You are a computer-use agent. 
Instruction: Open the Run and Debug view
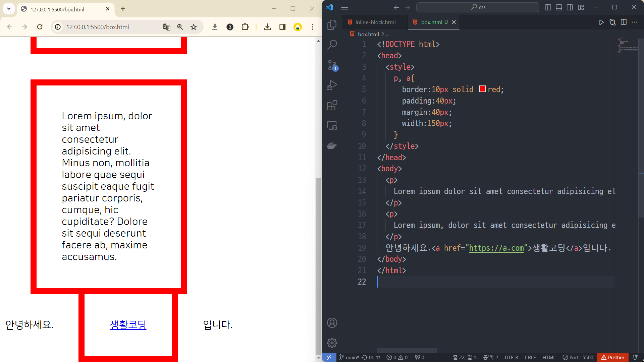pos(332,85)
